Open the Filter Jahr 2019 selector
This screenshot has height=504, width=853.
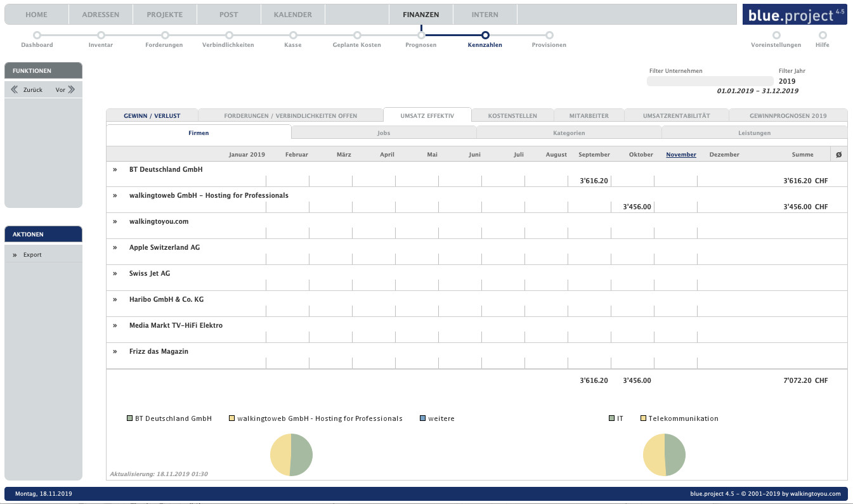tap(787, 81)
